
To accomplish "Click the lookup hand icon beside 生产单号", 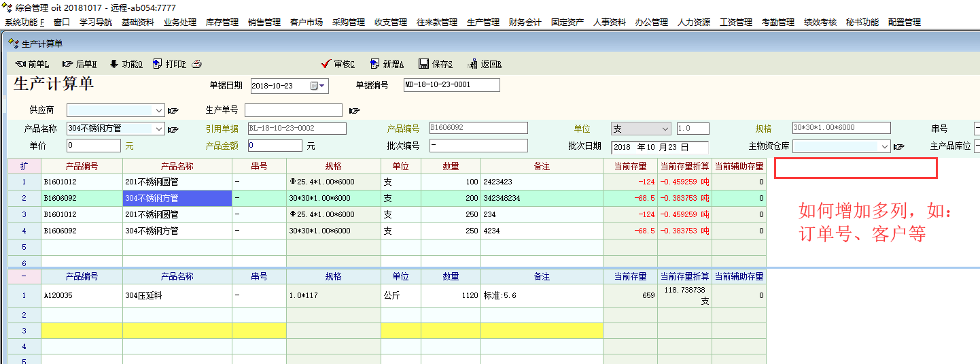I will tap(354, 111).
